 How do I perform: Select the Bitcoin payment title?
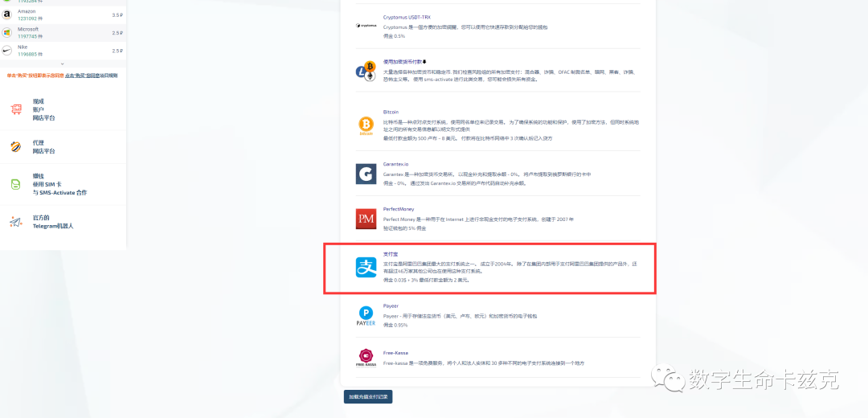pos(391,112)
